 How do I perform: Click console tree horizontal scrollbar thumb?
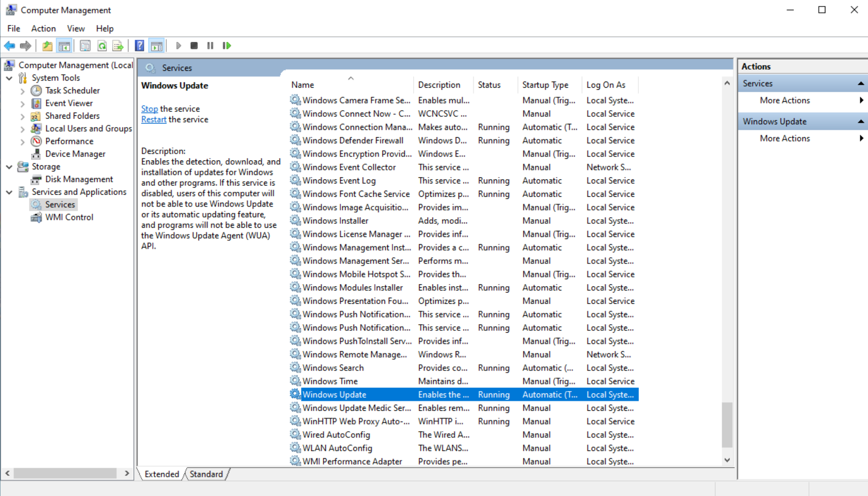pos(66,473)
